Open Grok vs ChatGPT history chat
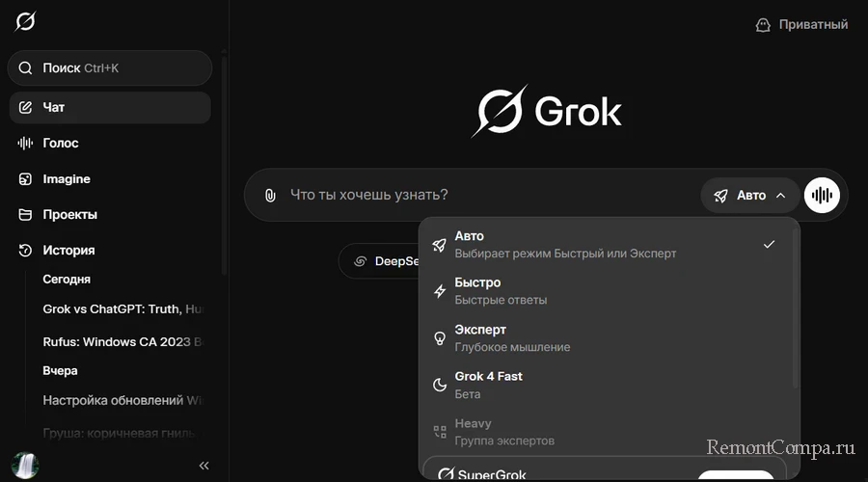Image resolution: width=868 pixels, height=482 pixels. 123,309
